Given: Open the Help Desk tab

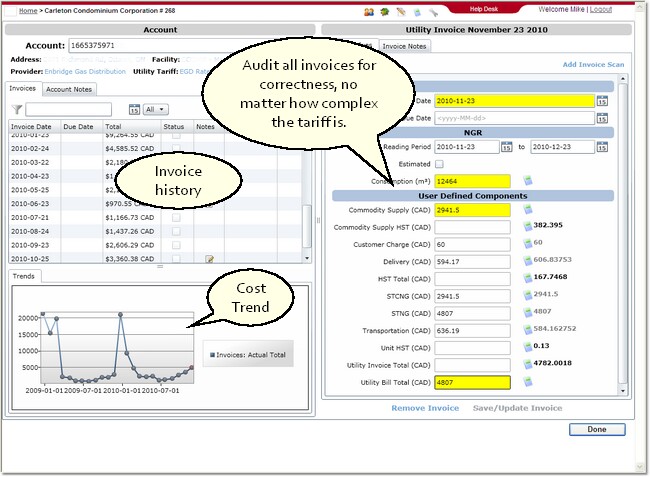Looking at the screenshot, I should [484, 9].
